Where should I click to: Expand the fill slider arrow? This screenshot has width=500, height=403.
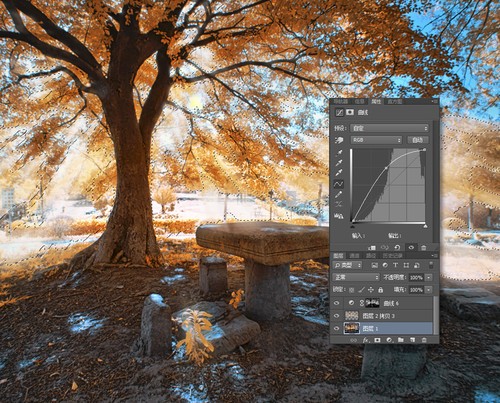pos(429,290)
